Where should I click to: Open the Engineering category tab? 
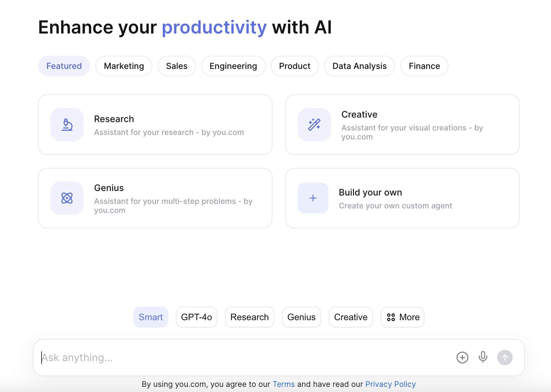point(233,66)
